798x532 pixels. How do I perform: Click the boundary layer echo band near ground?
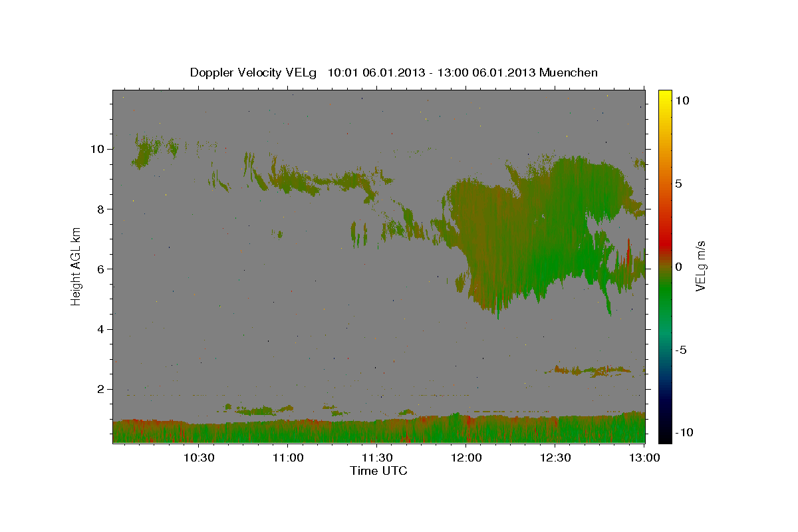[379, 429]
